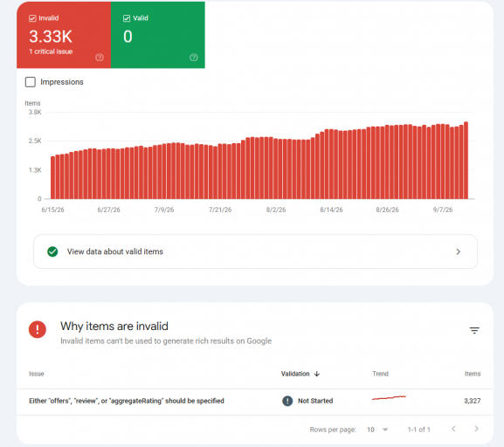Click the 8/2/26 axis date label
Viewport: 504px width, 447px height.
pyautogui.click(x=276, y=210)
